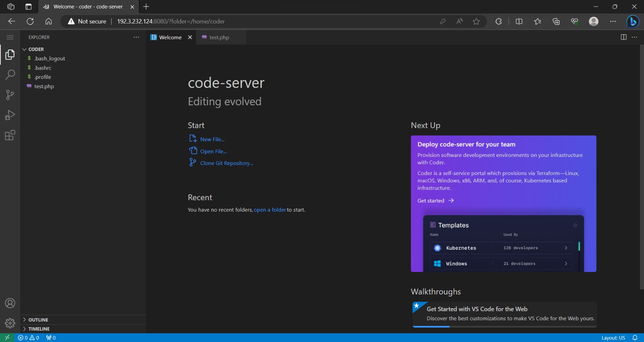Open the Accounts menu icon
Viewport: 644px width, 342px height.
click(x=10, y=303)
